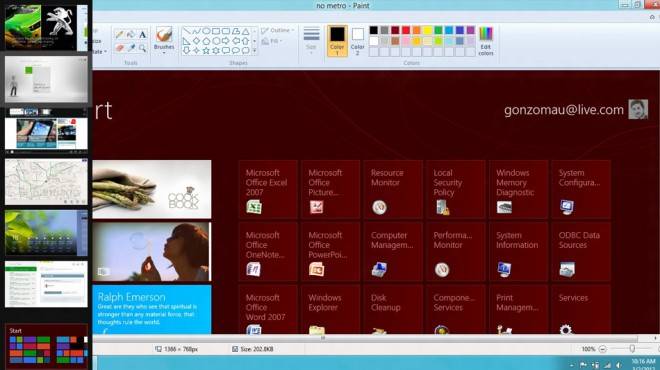660x370 pixels.
Task: Pick the Five-point star shape
Action: point(206,51)
